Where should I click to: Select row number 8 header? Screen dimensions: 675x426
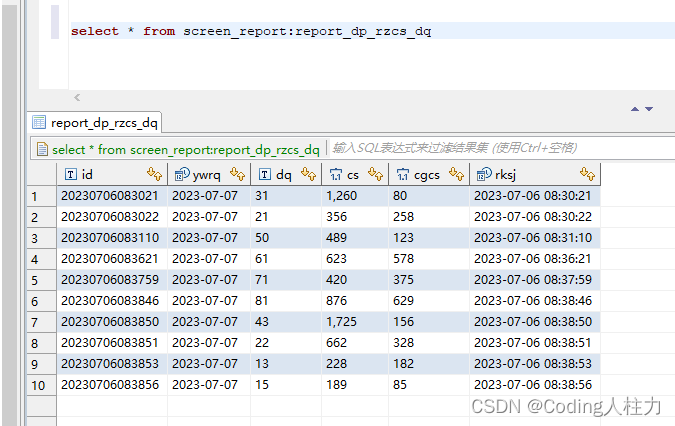pyautogui.click(x=42, y=343)
